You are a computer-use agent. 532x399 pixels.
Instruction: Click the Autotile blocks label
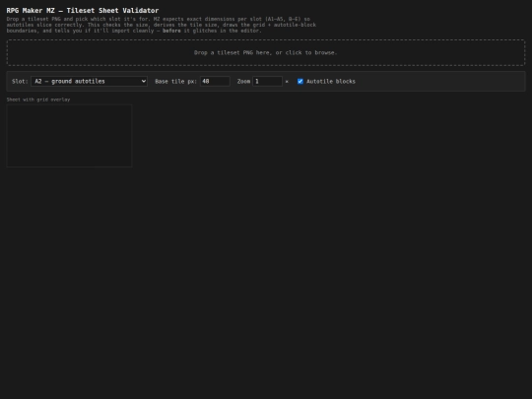[x=331, y=81]
